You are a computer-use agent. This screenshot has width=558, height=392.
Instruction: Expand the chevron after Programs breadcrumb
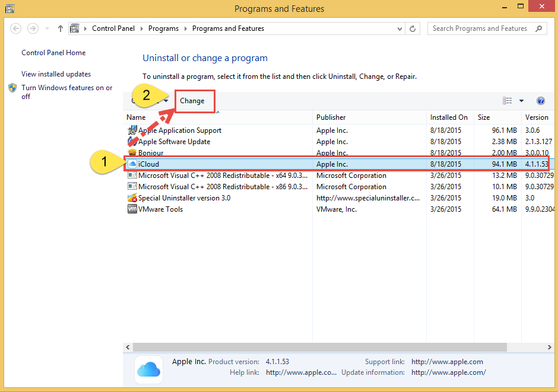coord(185,28)
